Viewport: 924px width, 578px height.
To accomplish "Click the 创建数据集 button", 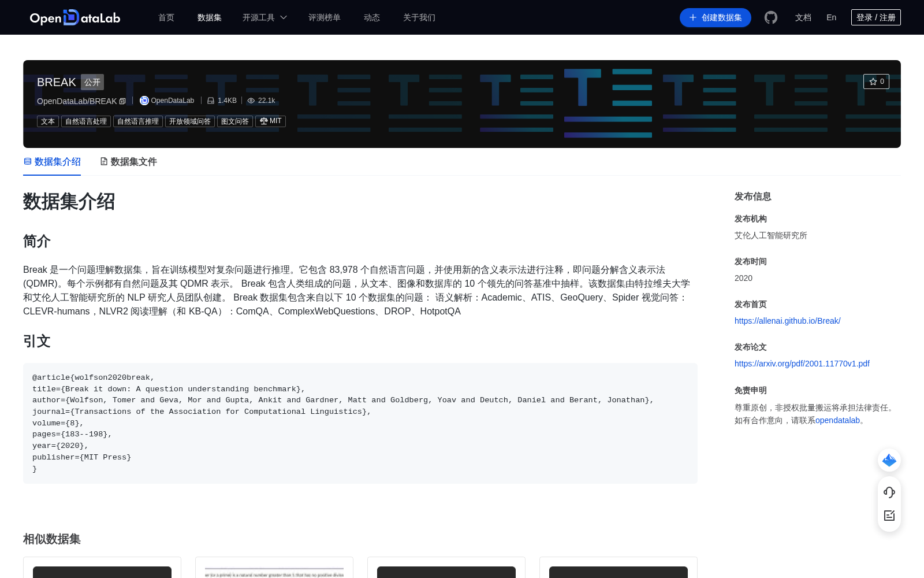I will click(716, 17).
